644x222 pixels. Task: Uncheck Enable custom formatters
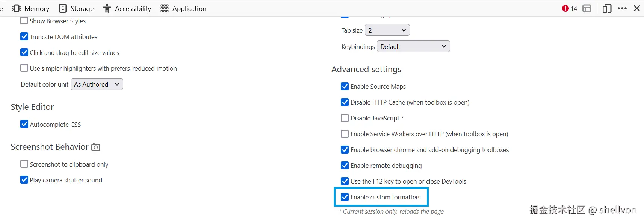point(345,197)
